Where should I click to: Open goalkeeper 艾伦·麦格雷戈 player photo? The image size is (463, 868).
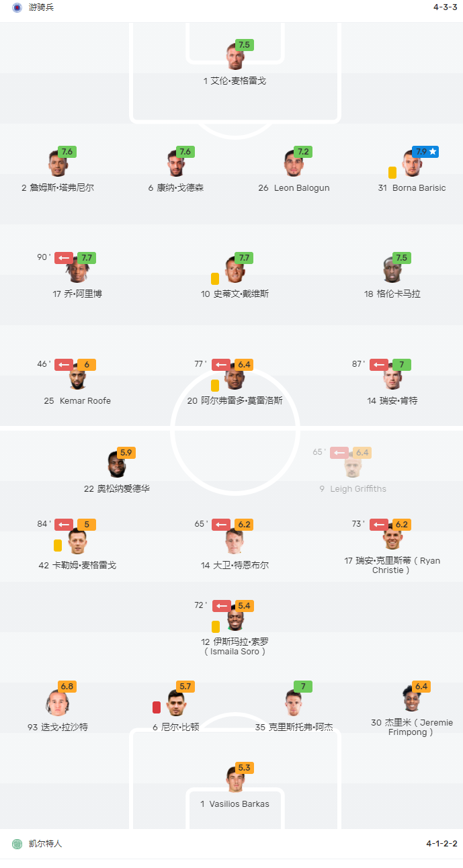[235, 58]
